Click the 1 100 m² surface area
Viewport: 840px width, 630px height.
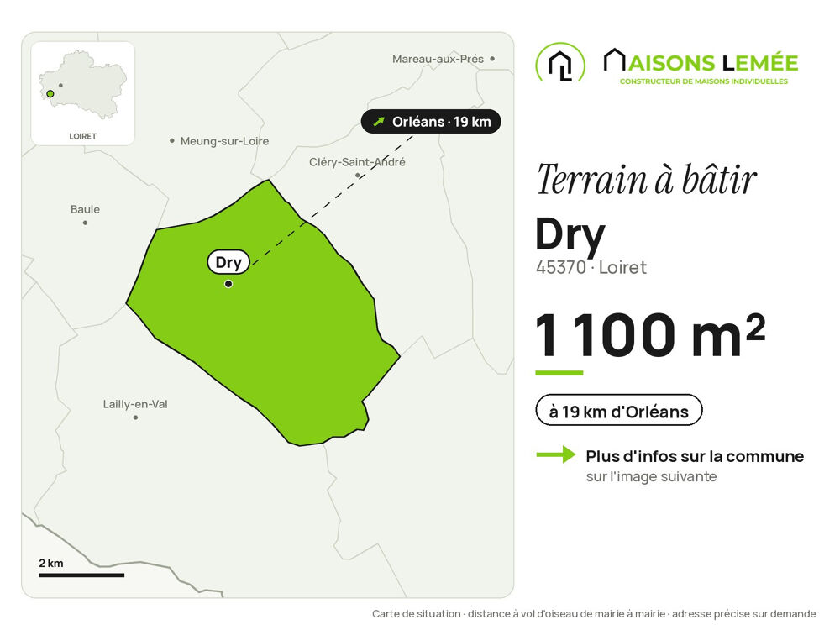click(x=650, y=335)
